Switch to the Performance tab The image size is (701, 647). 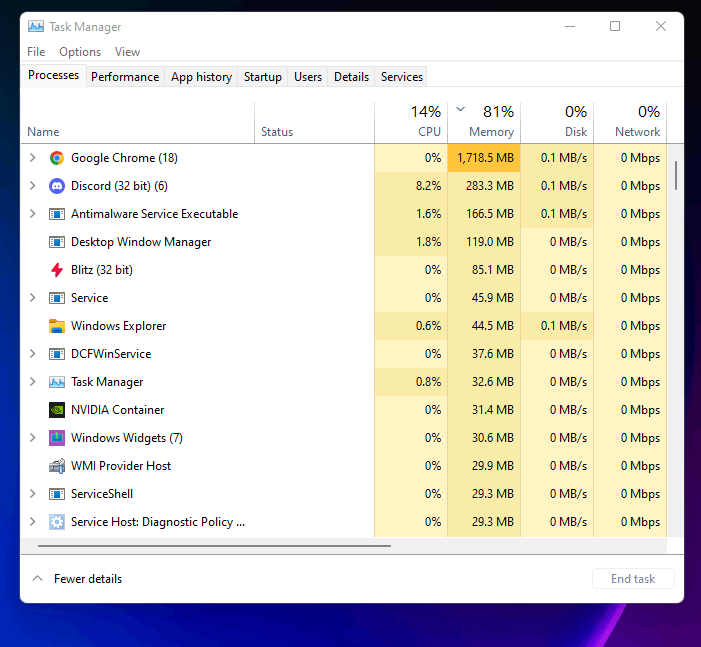coord(125,77)
